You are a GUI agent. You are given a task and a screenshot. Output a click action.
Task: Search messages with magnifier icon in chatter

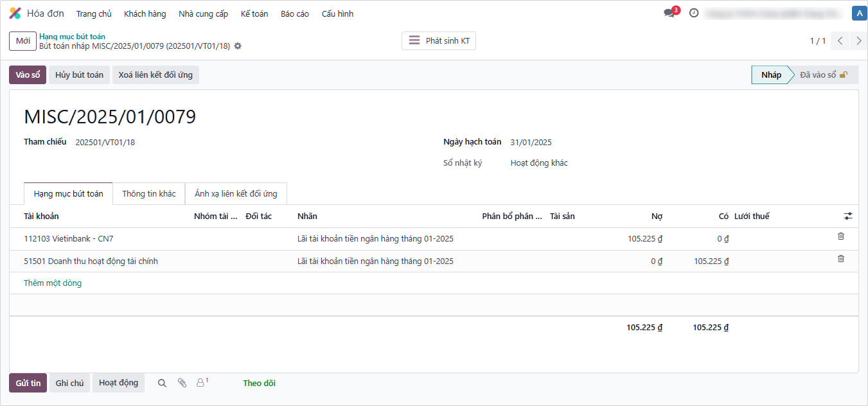tap(162, 383)
